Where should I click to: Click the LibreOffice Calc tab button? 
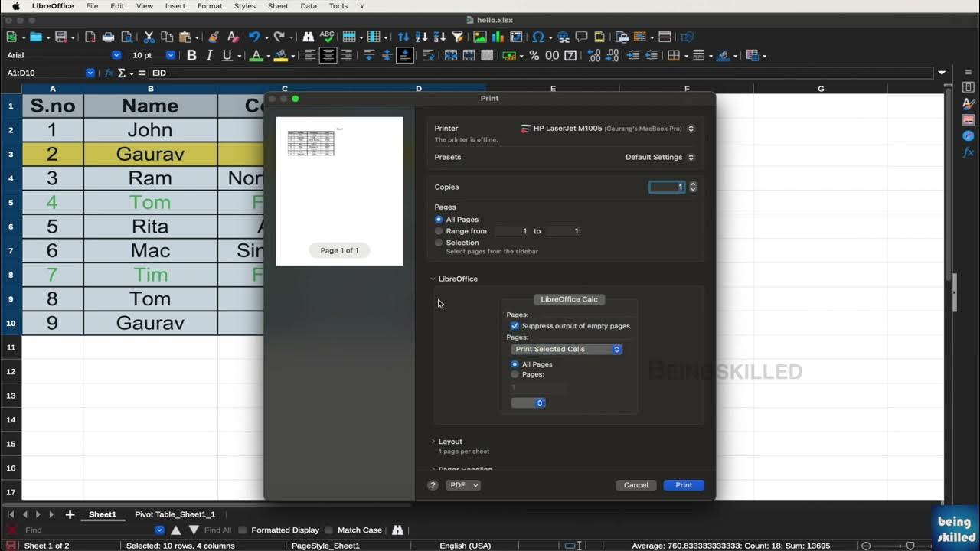[x=570, y=299]
